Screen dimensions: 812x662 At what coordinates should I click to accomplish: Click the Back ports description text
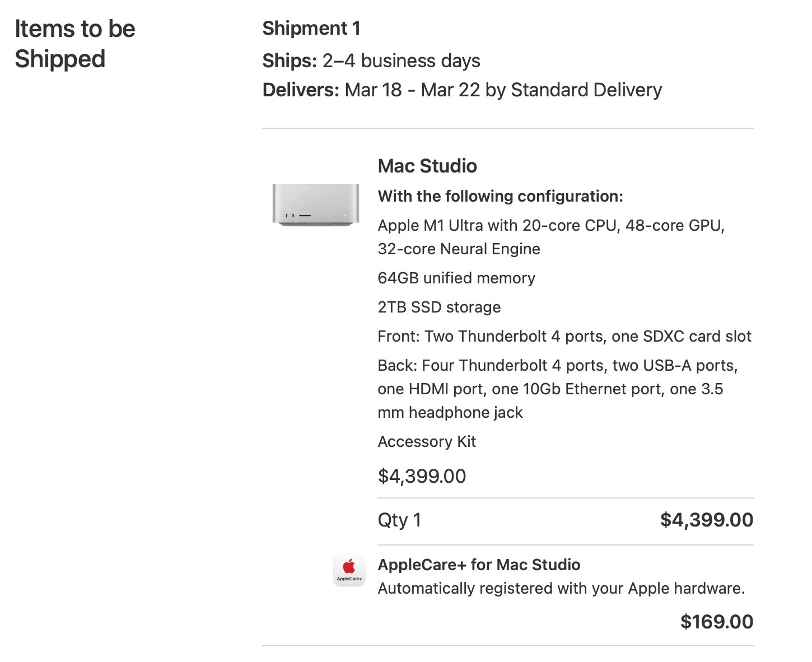pos(558,389)
